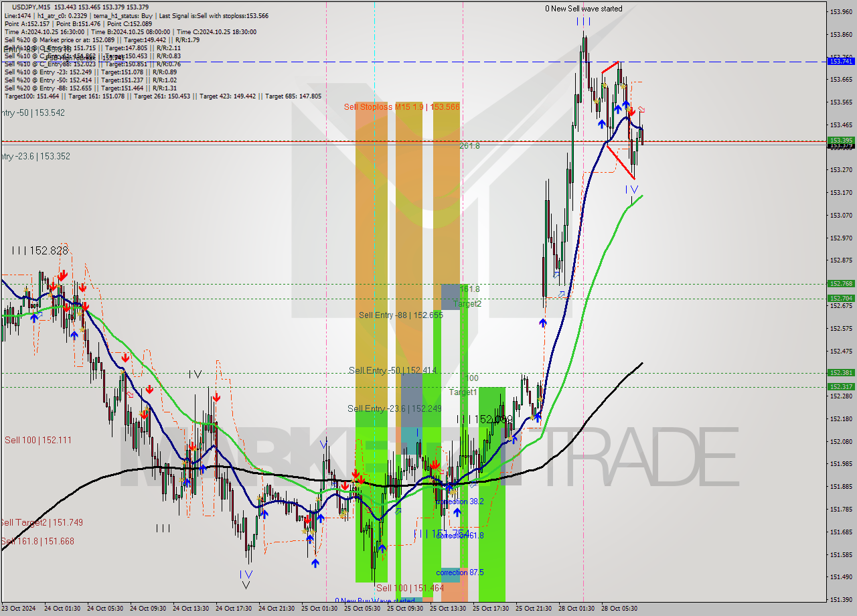Select the 161.8 label above Target2
The width and height of the screenshot is (857, 616).
(x=469, y=289)
